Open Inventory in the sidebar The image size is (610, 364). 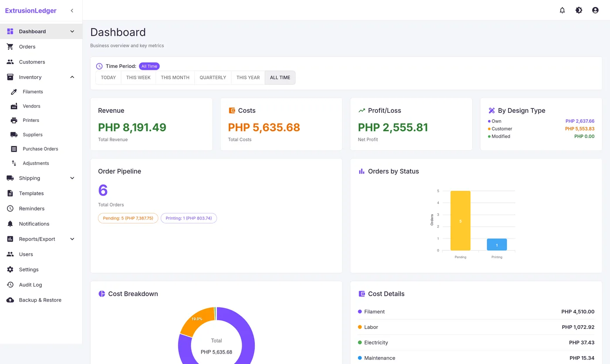[41, 77]
